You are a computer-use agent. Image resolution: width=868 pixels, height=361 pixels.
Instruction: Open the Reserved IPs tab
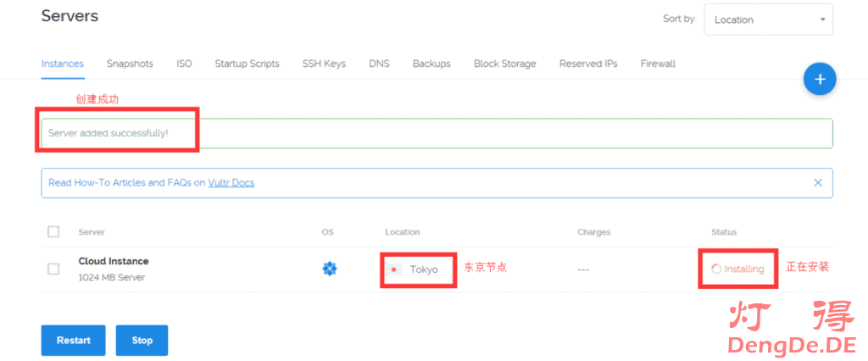click(588, 64)
